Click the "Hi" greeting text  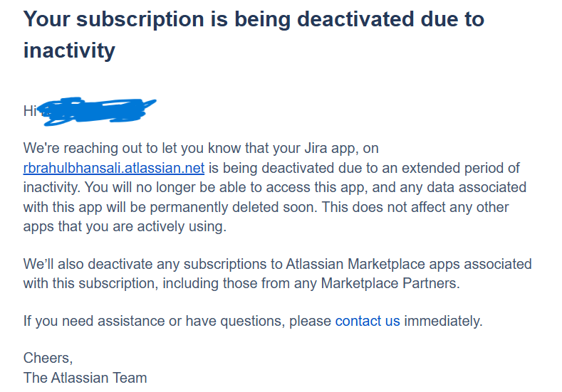[28, 111]
